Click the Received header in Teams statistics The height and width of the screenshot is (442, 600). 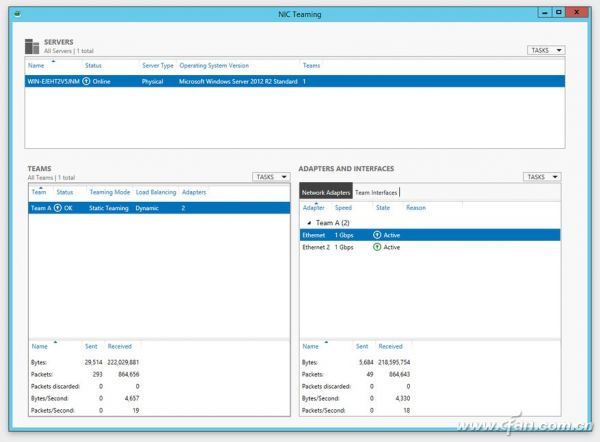click(x=119, y=346)
